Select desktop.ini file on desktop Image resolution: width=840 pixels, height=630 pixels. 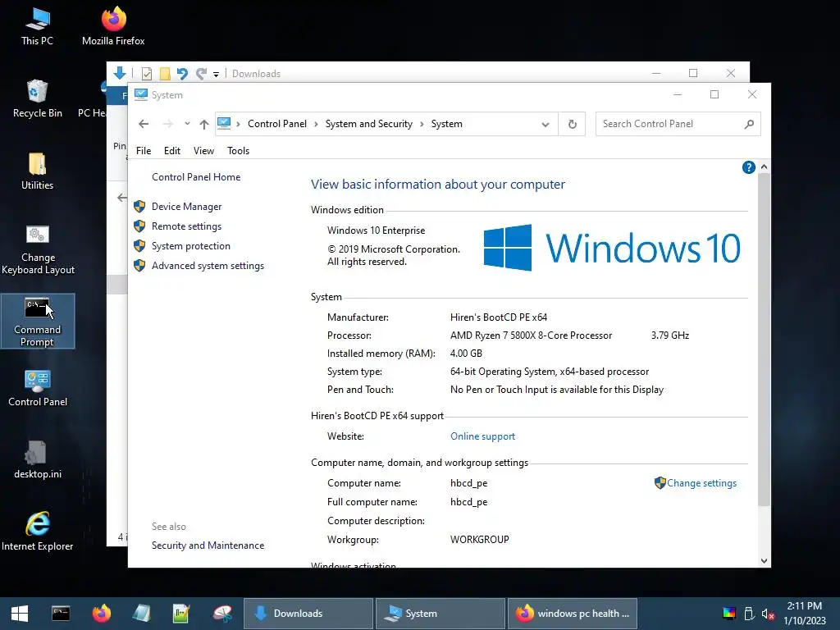(38, 459)
